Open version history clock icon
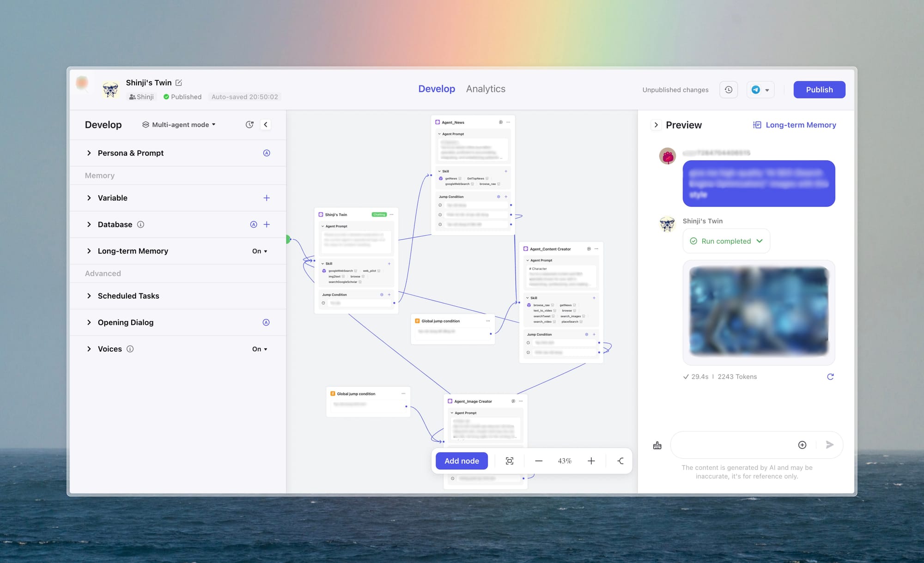The width and height of the screenshot is (924, 563). click(x=729, y=90)
